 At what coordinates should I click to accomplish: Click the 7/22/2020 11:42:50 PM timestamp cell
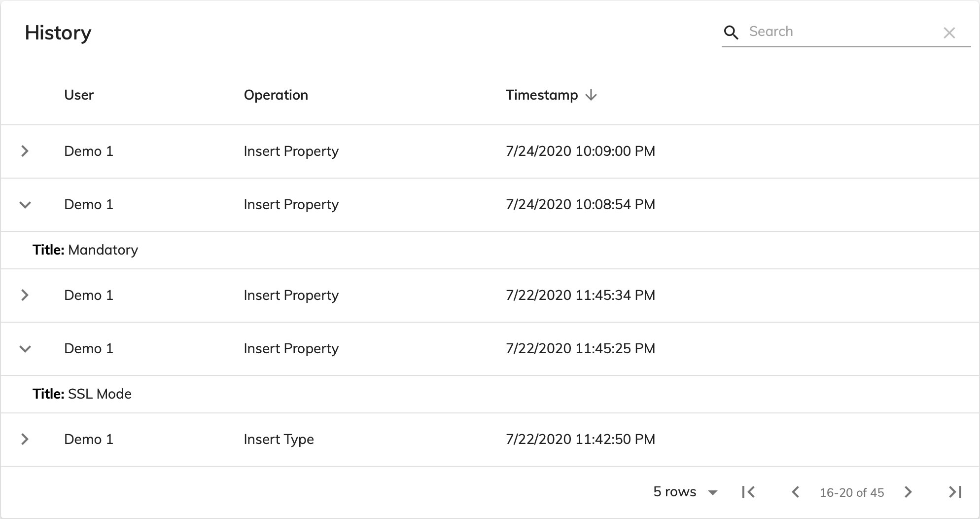point(580,439)
